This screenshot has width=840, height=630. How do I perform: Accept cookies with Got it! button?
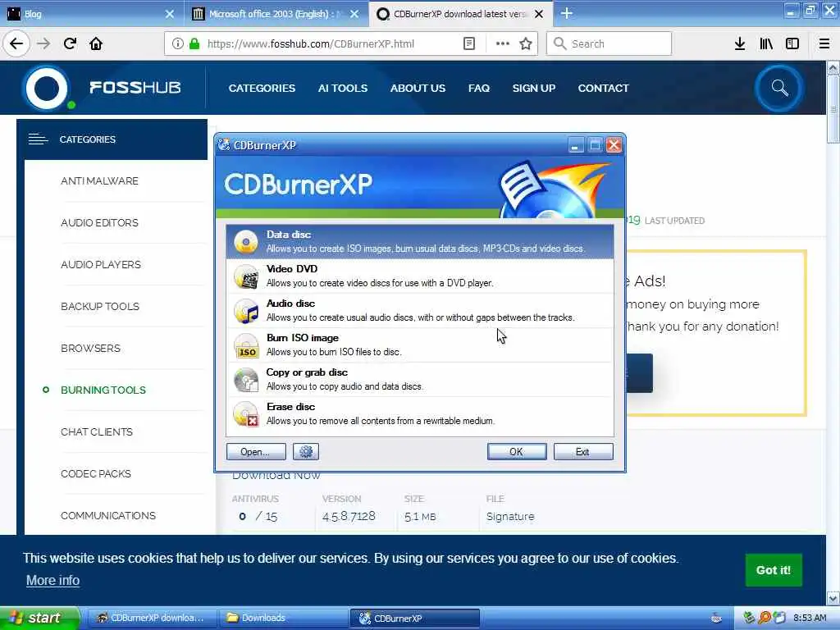coord(774,570)
